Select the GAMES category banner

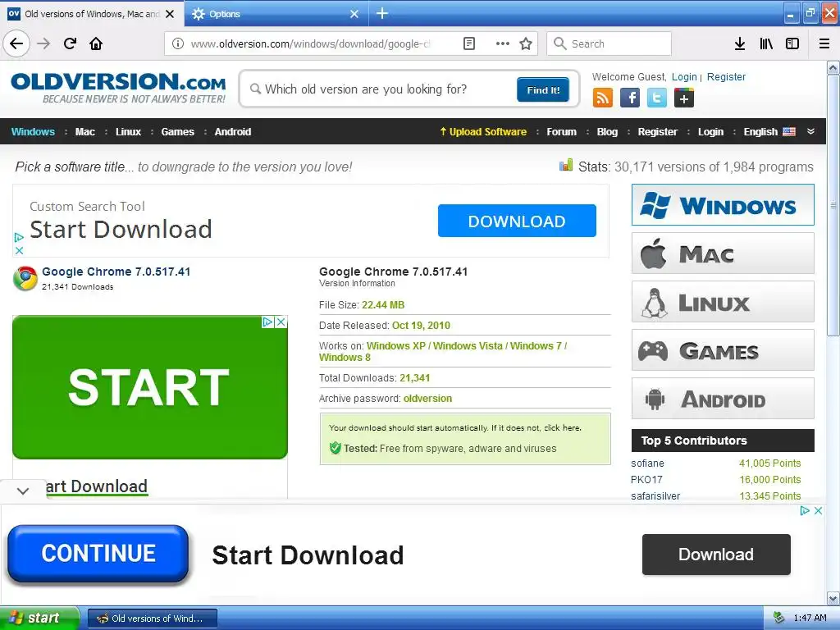pyautogui.click(x=723, y=350)
